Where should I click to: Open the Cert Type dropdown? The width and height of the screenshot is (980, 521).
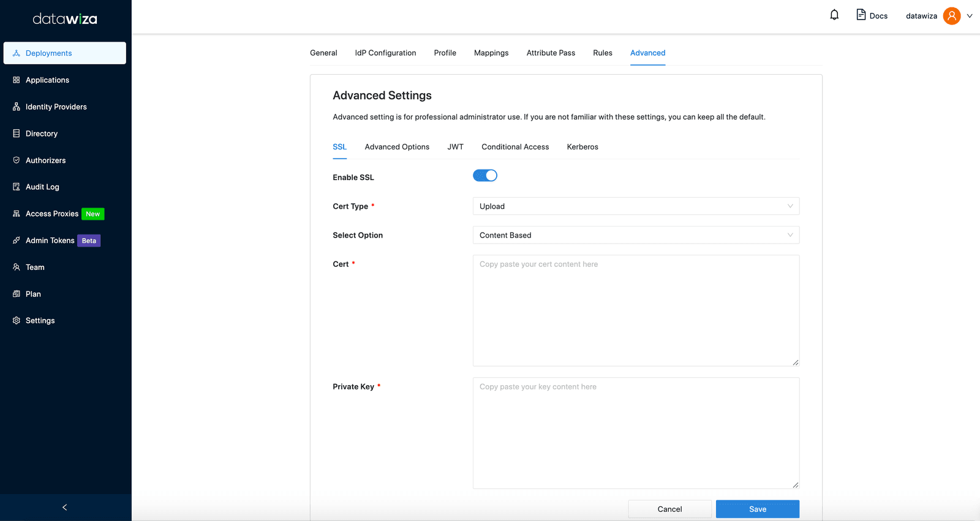coord(636,206)
